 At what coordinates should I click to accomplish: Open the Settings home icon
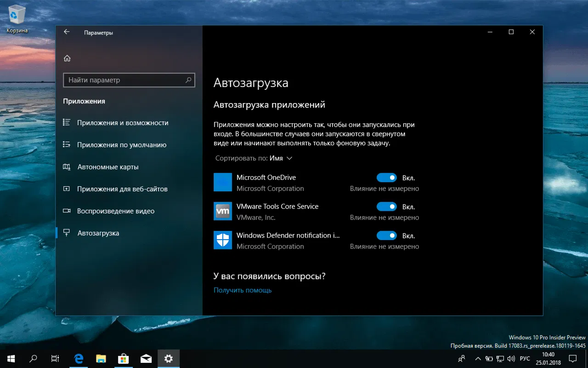[67, 58]
